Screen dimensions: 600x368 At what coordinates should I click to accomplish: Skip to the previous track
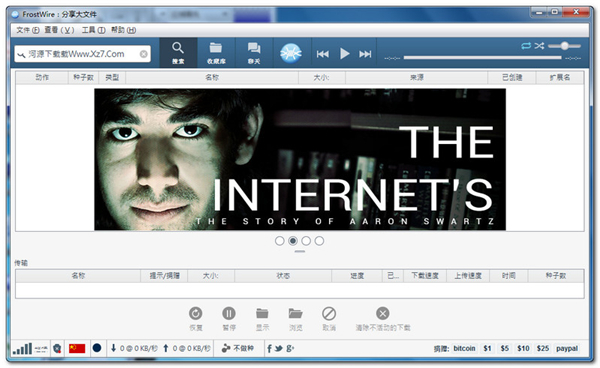(x=323, y=54)
